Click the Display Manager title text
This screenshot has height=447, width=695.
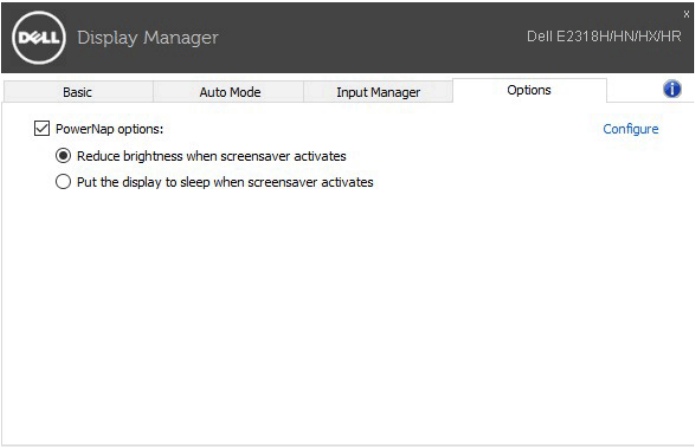pyautogui.click(x=147, y=39)
